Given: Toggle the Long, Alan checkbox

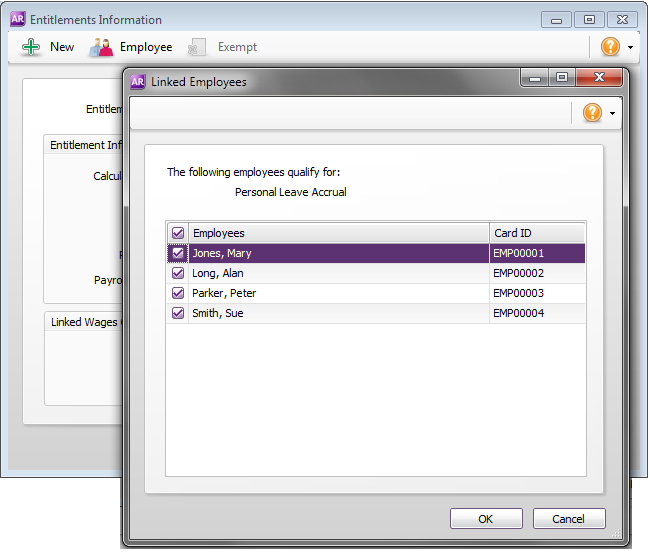Looking at the screenshot, I should click(178, 273).
